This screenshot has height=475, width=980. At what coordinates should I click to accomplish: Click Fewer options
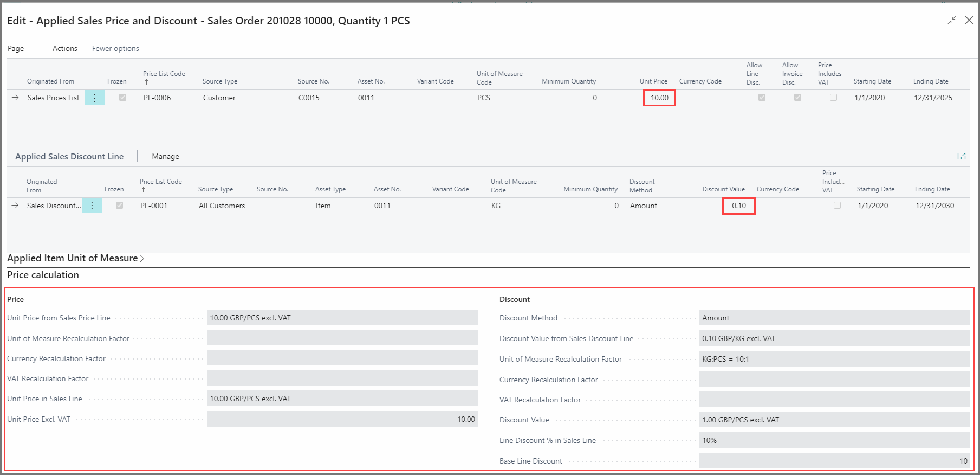coord(115,48)
